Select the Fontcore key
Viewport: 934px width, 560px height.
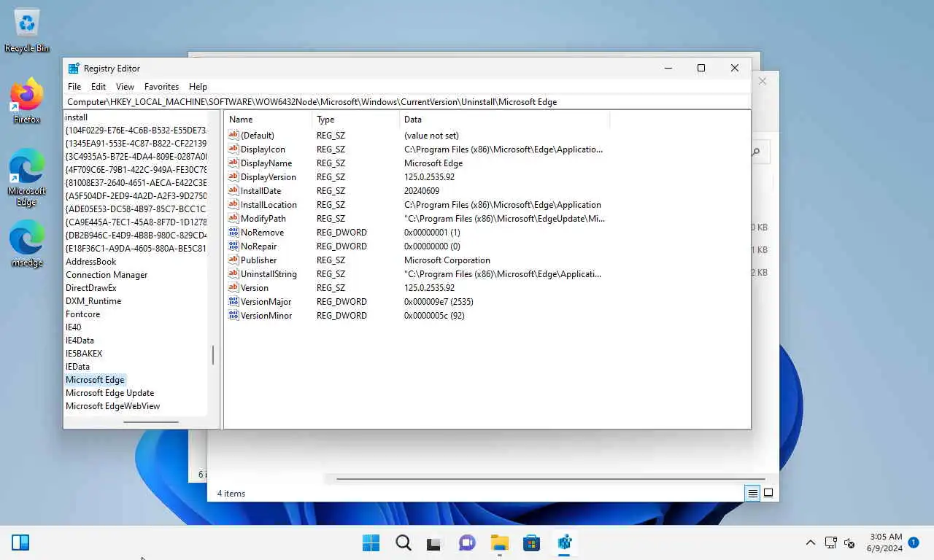coord(83,314)
